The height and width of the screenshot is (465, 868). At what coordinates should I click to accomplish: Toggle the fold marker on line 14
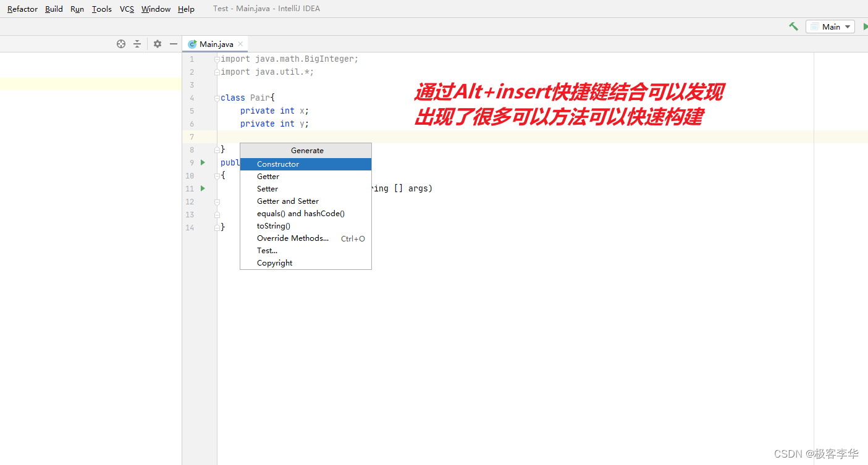217,228
